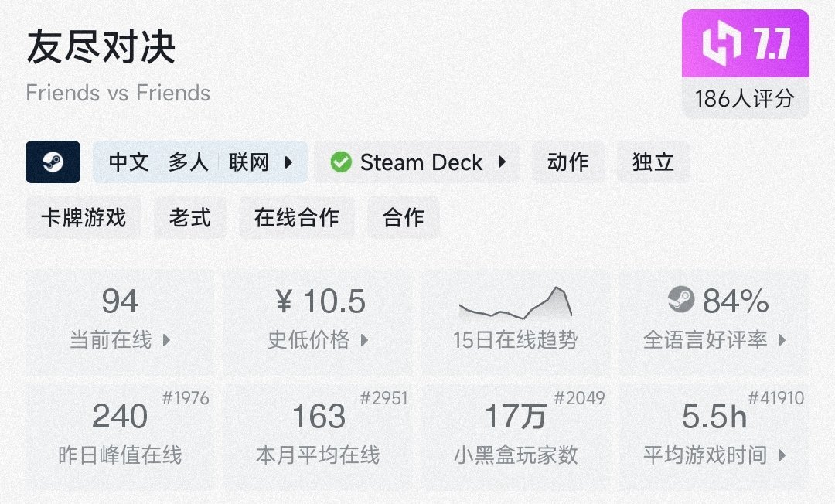
Task: Select the 独立 indie tag
Action: (x=653, y=162)
